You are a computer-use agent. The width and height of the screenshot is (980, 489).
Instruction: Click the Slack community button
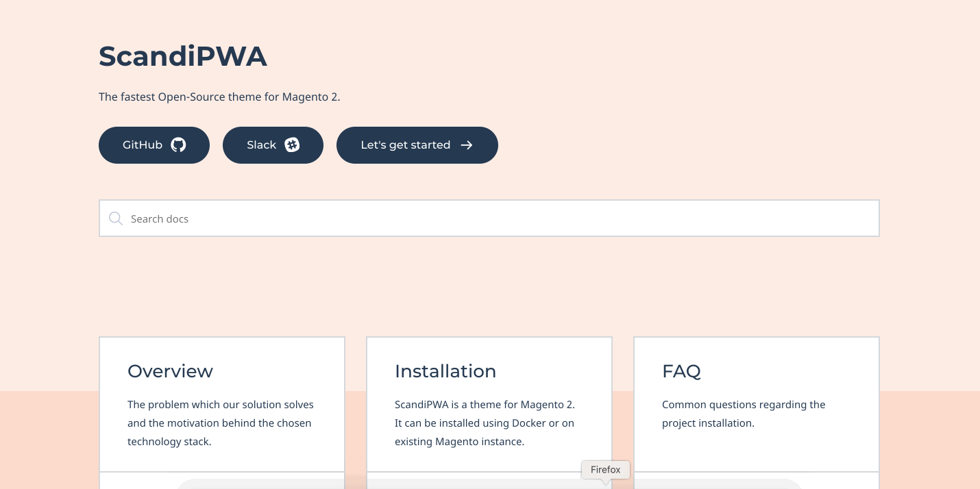(273, 145)
